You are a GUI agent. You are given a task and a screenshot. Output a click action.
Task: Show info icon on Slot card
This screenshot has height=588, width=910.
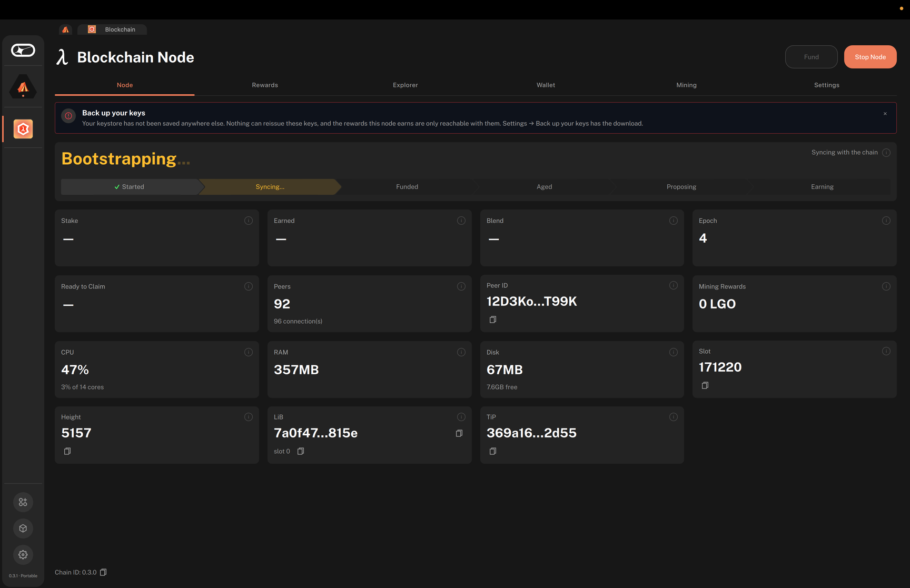tap(886, 351)
